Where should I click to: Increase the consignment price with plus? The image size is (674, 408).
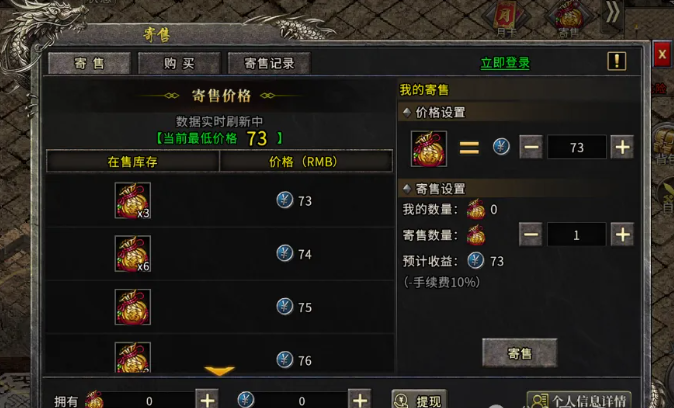pos(622,147)
